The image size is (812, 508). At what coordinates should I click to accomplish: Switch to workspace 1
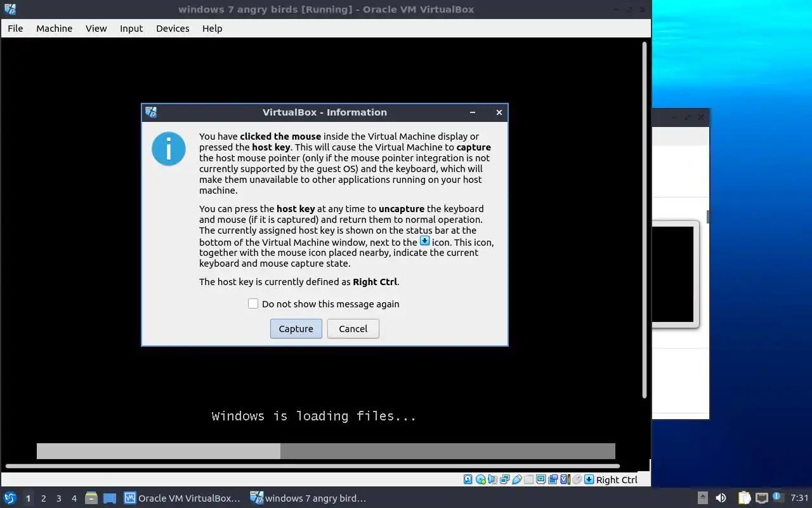28,498
